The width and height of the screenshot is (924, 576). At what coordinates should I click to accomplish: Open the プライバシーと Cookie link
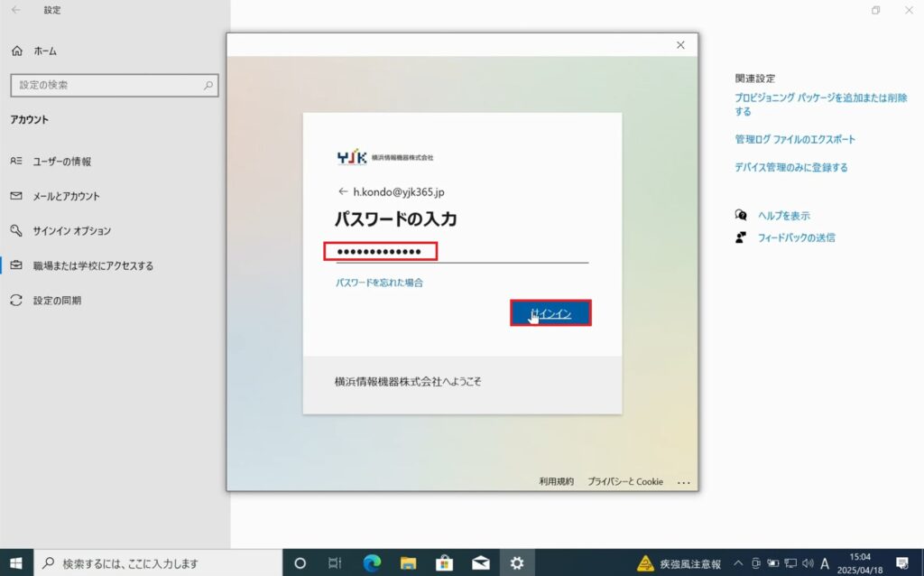624,481
